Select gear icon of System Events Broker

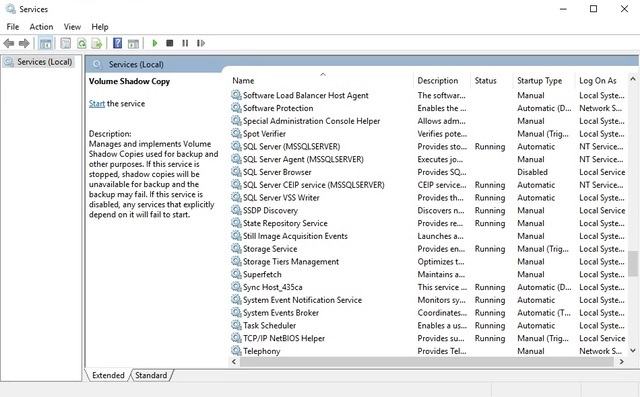click(x=236, y=313)
